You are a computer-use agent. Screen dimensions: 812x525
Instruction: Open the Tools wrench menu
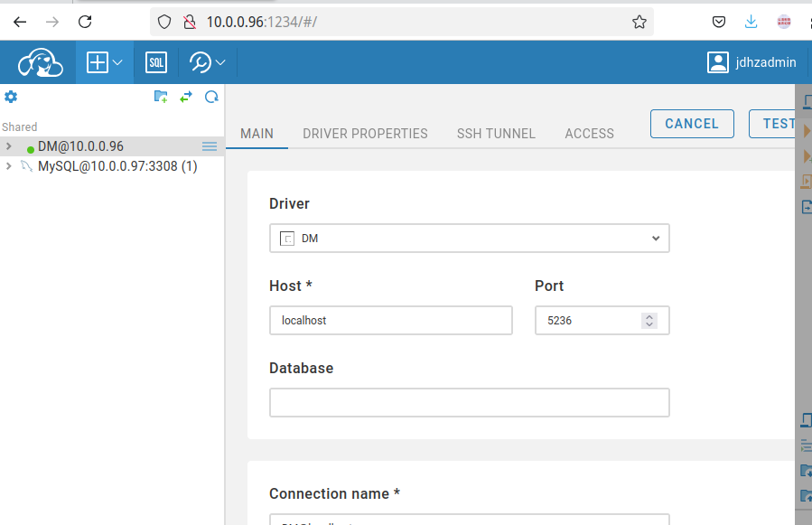[207, 62]
